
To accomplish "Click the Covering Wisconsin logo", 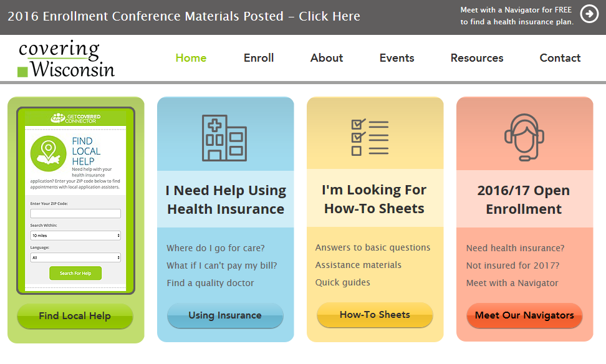I will [66, 59].
